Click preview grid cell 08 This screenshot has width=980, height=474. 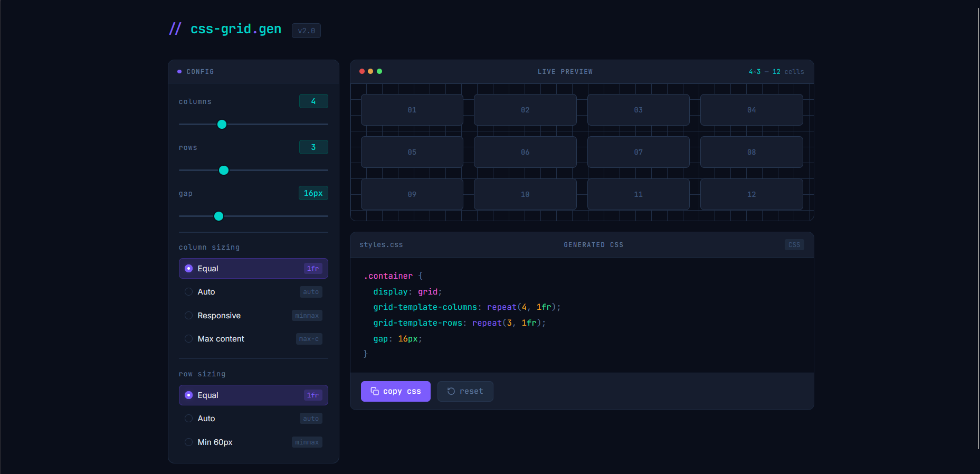(x=751, y=152)
